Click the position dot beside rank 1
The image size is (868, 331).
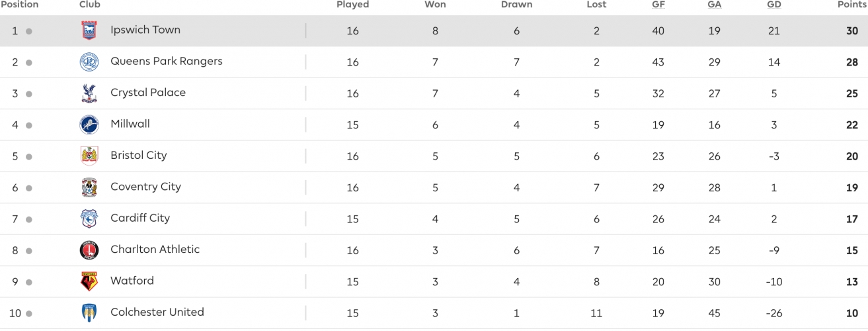pos(29,31)
